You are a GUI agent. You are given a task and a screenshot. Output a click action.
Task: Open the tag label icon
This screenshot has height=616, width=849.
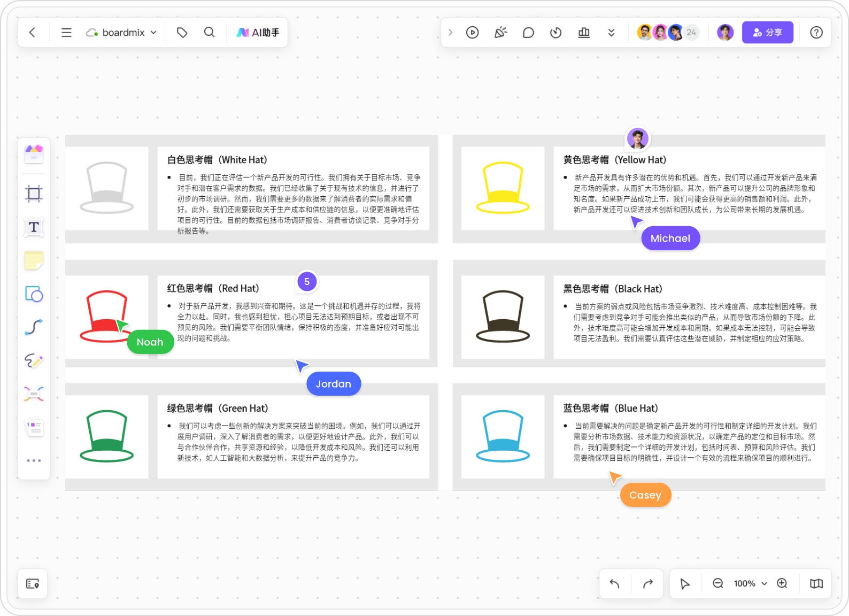click(x=182, y=33)
